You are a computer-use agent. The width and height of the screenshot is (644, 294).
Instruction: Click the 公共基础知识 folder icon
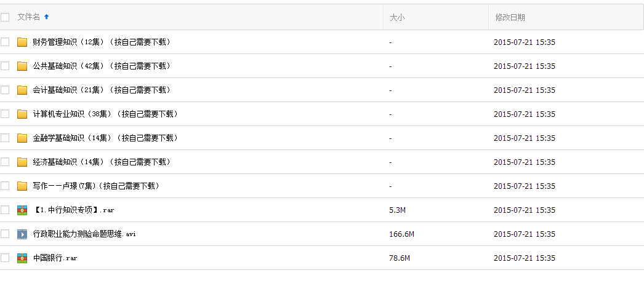point(22,66)
